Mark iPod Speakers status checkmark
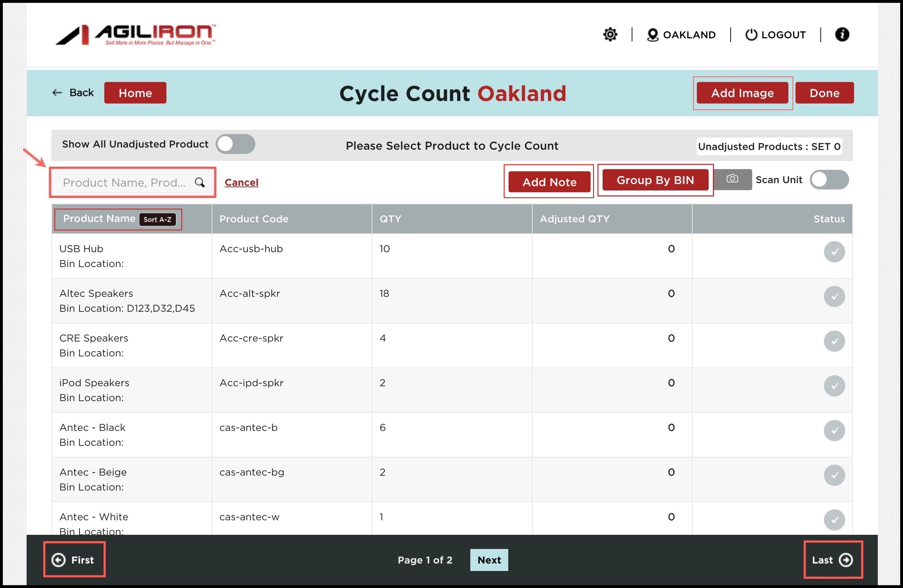The height and width of the screenshot is (588, 903). coord(833,386)
